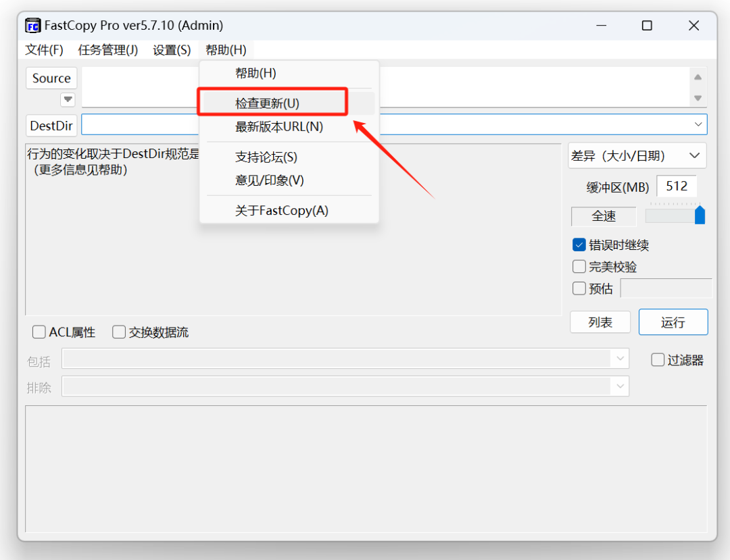
Task: Select 支持论坛(S) menu entry
Action: [289, 157]
